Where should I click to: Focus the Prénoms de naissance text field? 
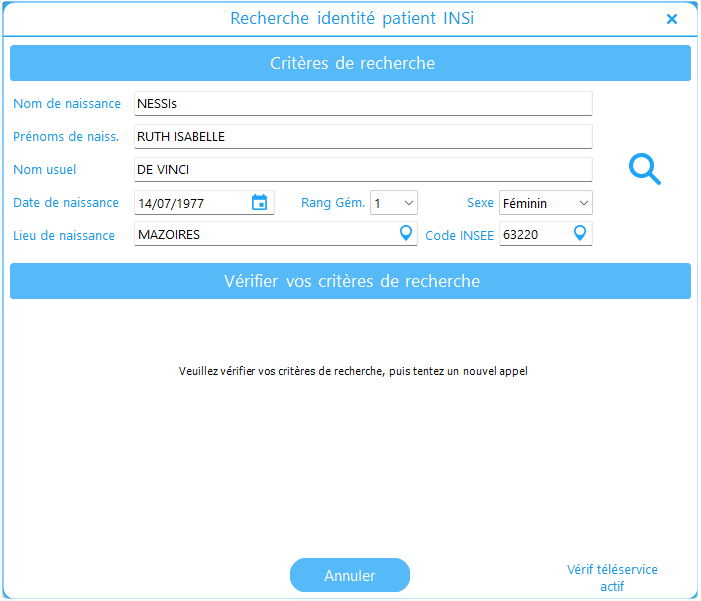362,137
